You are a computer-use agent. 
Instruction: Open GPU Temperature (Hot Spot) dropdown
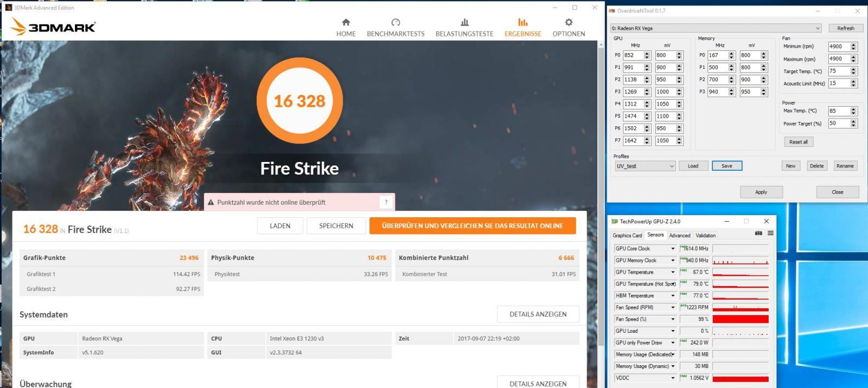coord(673,284)
